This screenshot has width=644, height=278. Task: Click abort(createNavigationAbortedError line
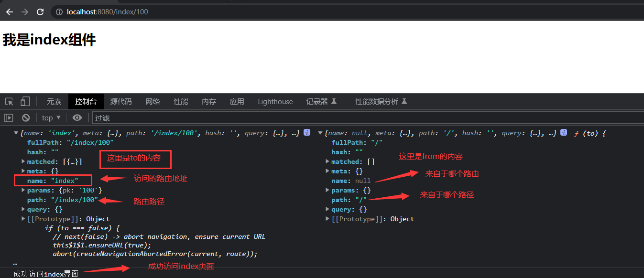click(155, 254)
